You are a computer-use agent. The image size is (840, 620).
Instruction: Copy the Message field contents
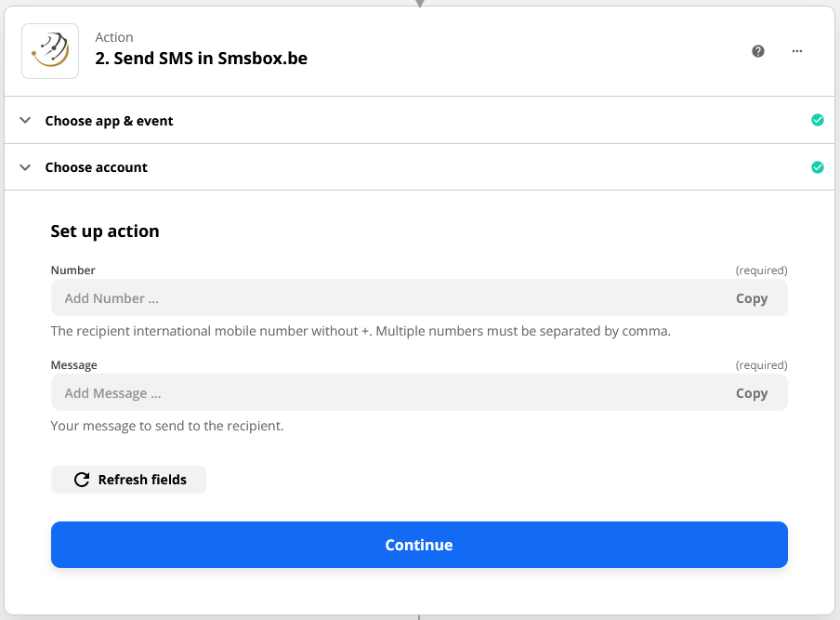point(752,393)
